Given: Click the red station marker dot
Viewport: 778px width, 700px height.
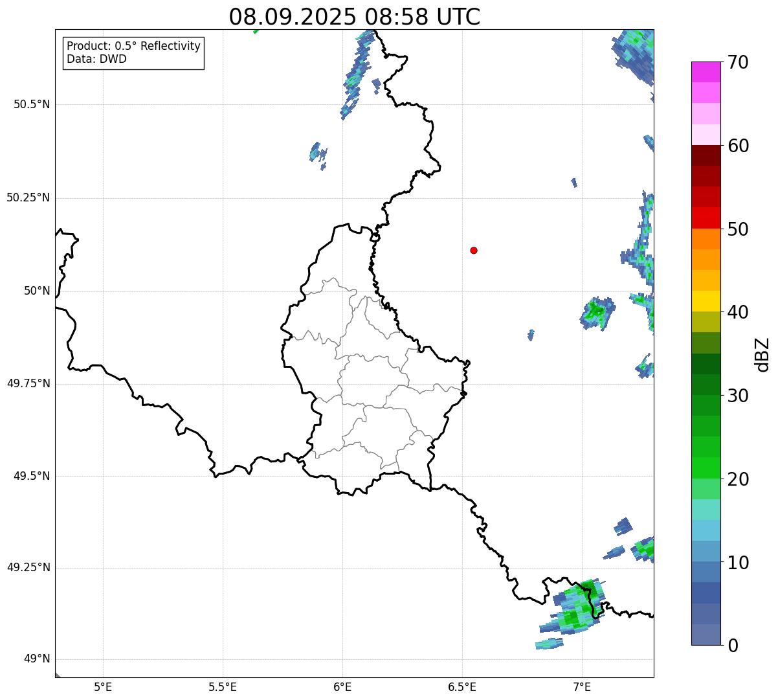Looking at the screenshot, I should click(474, 251).
